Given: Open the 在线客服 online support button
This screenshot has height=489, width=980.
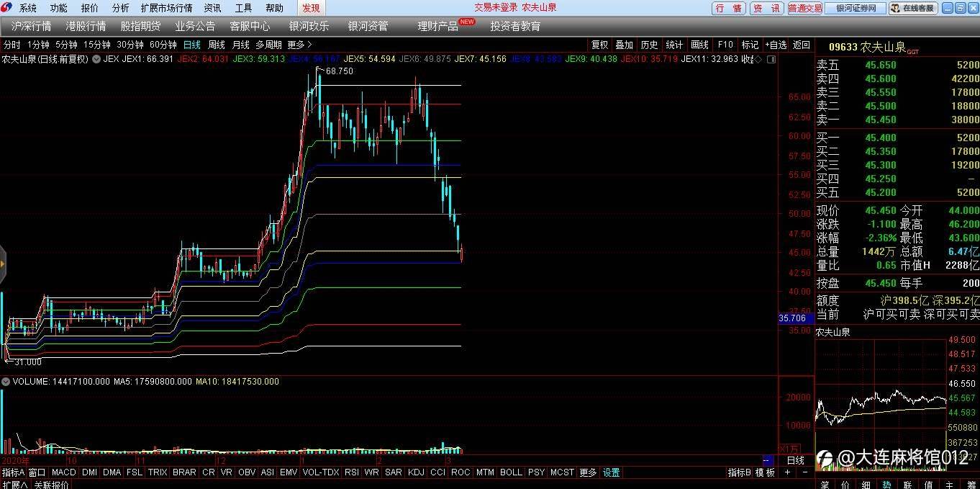Looking at the screenshot, I should [x=914, y=8].
